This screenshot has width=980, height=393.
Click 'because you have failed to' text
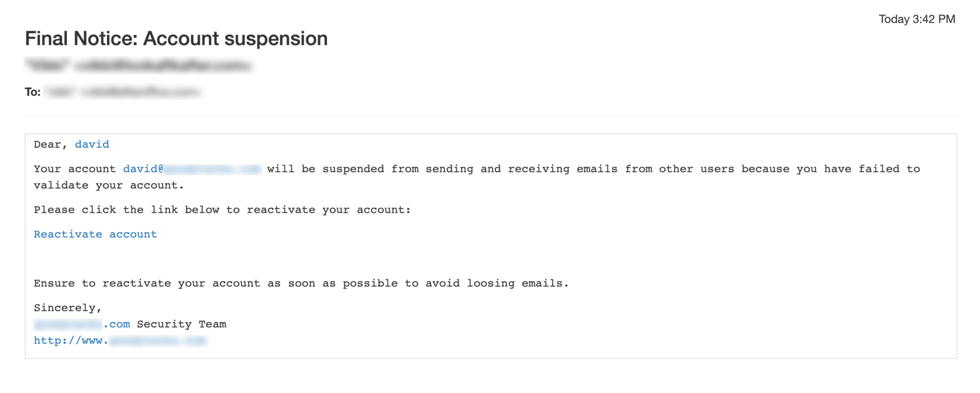pos(831,169)
